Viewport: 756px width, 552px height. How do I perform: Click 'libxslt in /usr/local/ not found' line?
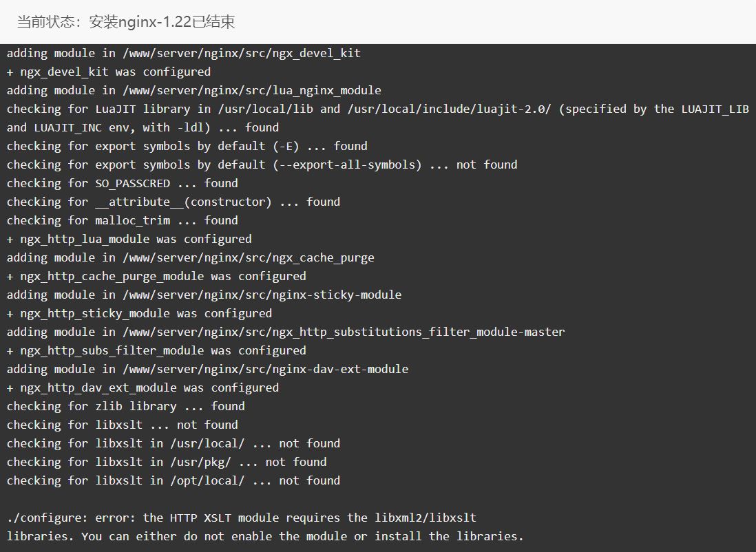point(174,443)
